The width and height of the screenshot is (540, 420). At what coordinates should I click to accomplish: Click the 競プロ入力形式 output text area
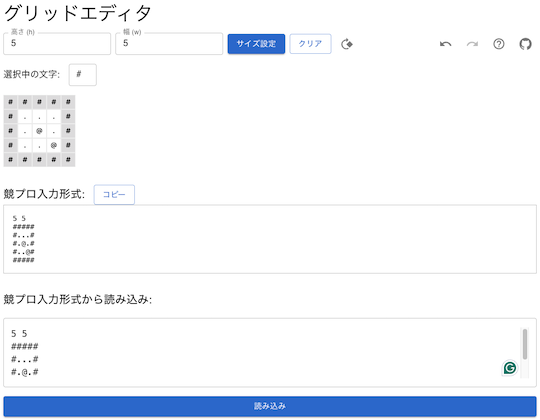pyautogui.click(x=270, y=239)
